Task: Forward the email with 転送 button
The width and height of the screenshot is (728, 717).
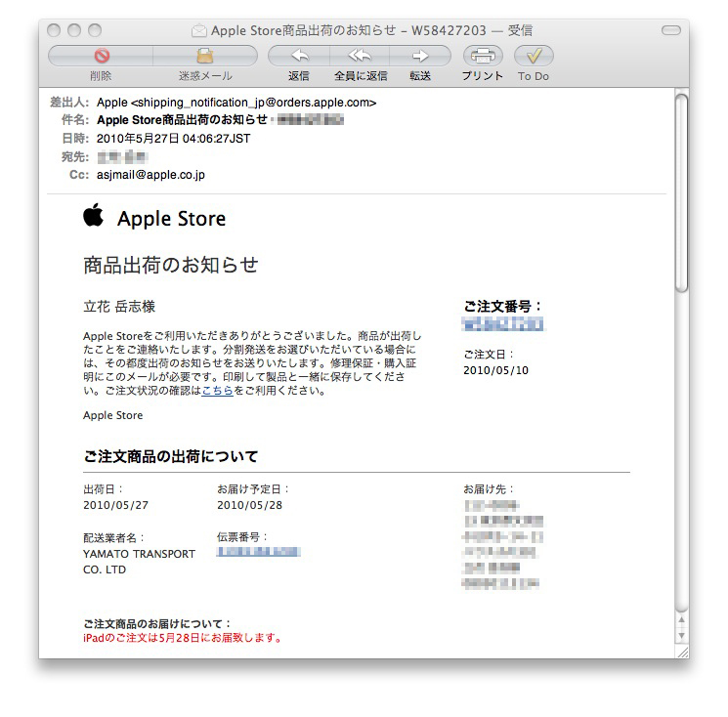Action: point(420,56)
